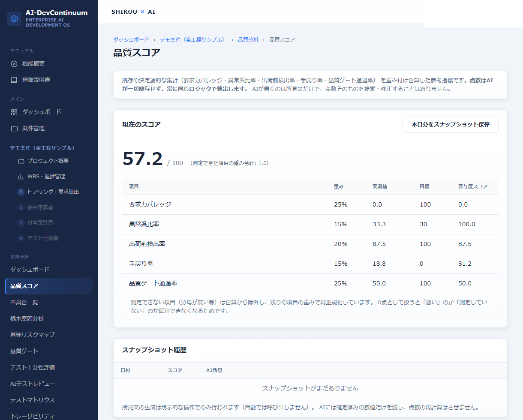Click the folder icon beside 案件管理
The image size is (523, 420).
click(14, 129)
